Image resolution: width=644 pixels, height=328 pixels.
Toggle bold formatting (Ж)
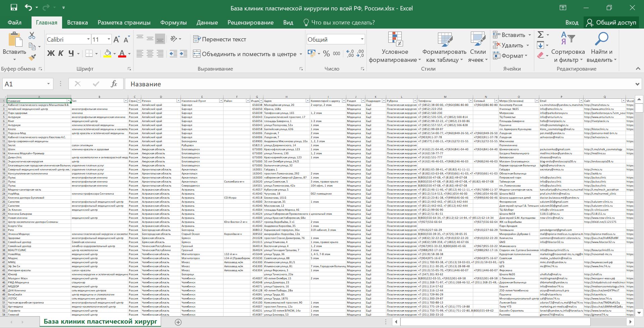[51, 53]
